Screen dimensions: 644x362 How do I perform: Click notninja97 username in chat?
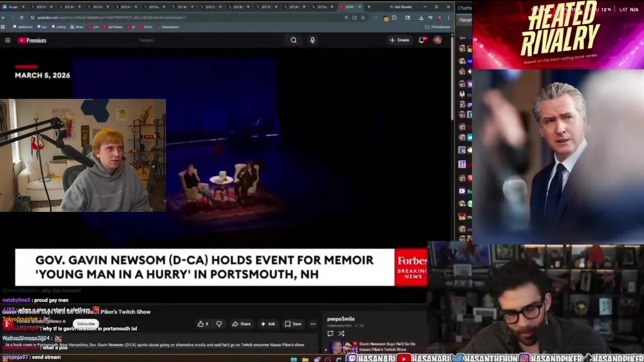point(15,357)
